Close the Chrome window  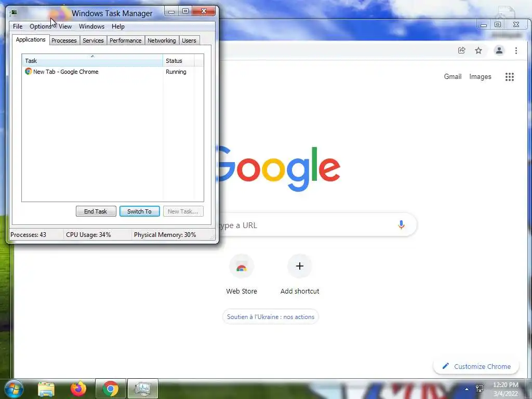[x=516, y=25]
